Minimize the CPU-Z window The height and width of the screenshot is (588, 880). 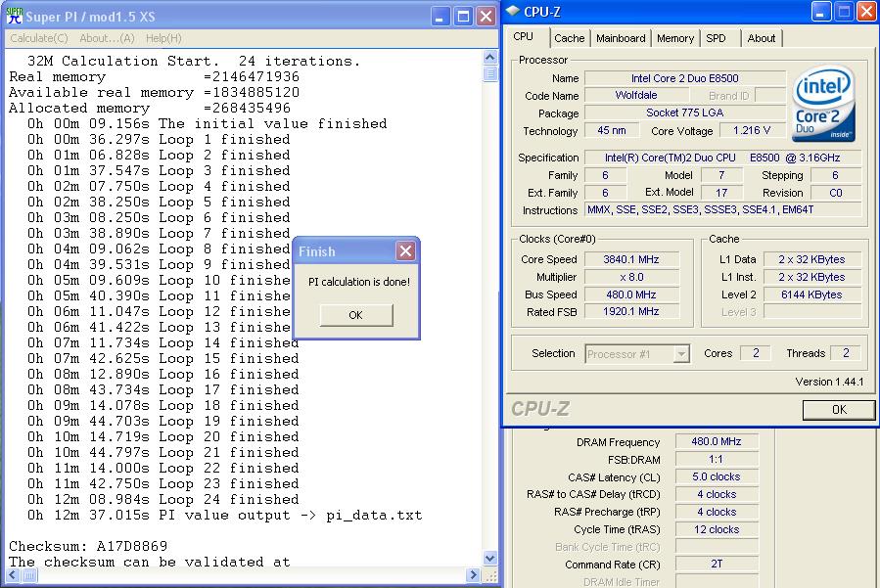tap(820, 12)
